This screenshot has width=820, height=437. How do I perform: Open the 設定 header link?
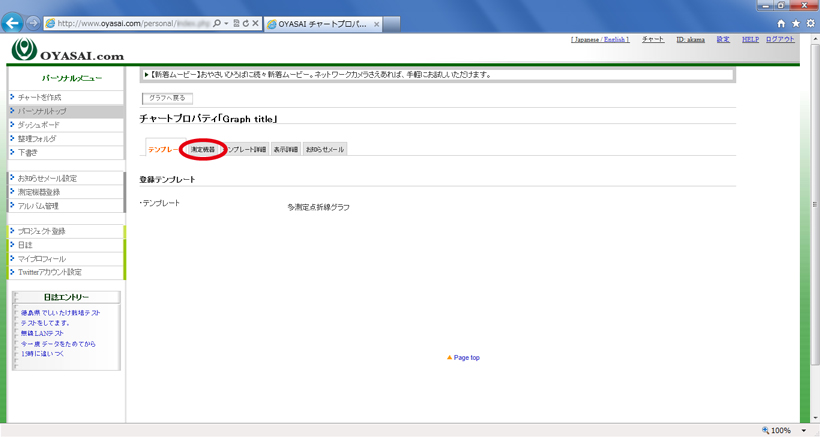[723, 40]
